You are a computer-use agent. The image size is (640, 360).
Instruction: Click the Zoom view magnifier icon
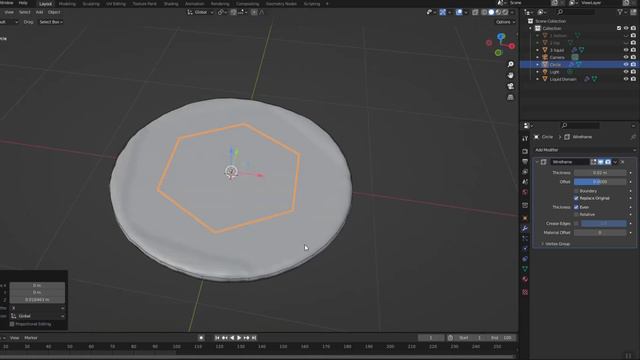coord(510,64)
